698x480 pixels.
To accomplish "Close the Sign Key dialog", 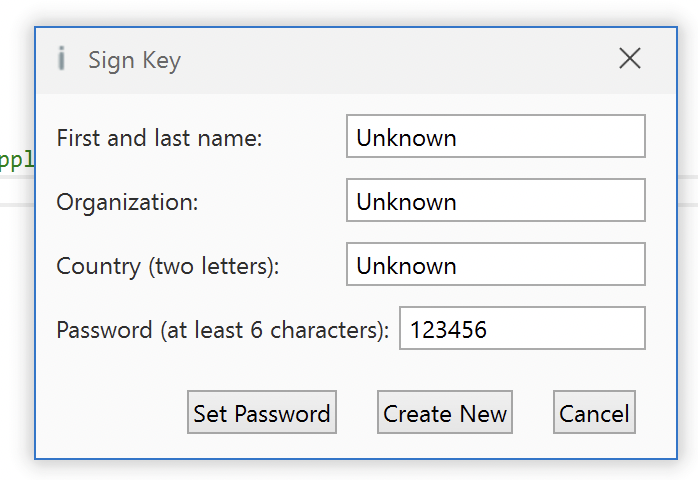I will click(630, 59).
